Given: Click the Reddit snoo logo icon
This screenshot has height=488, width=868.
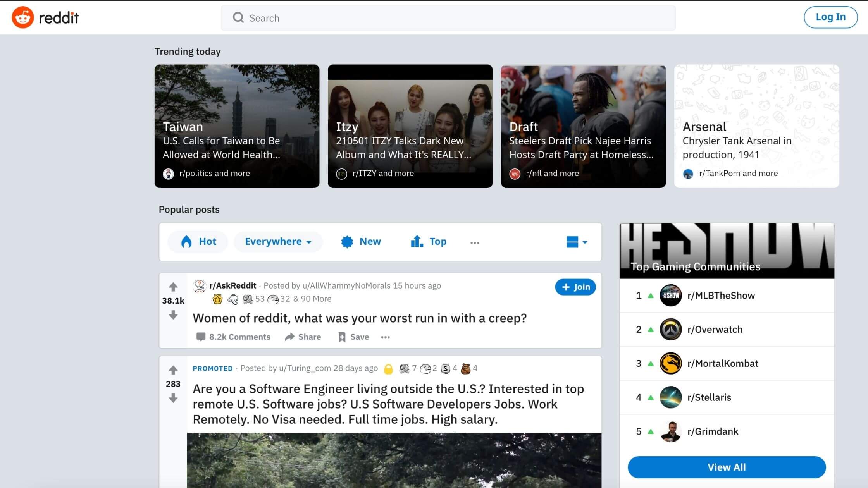Looking at the screenshot, I should tap(22, 17).
